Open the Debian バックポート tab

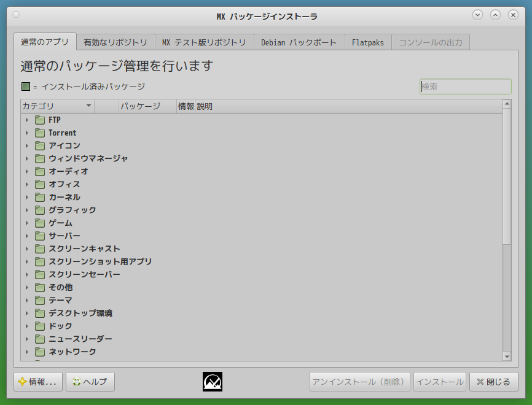tap(299, 42)
